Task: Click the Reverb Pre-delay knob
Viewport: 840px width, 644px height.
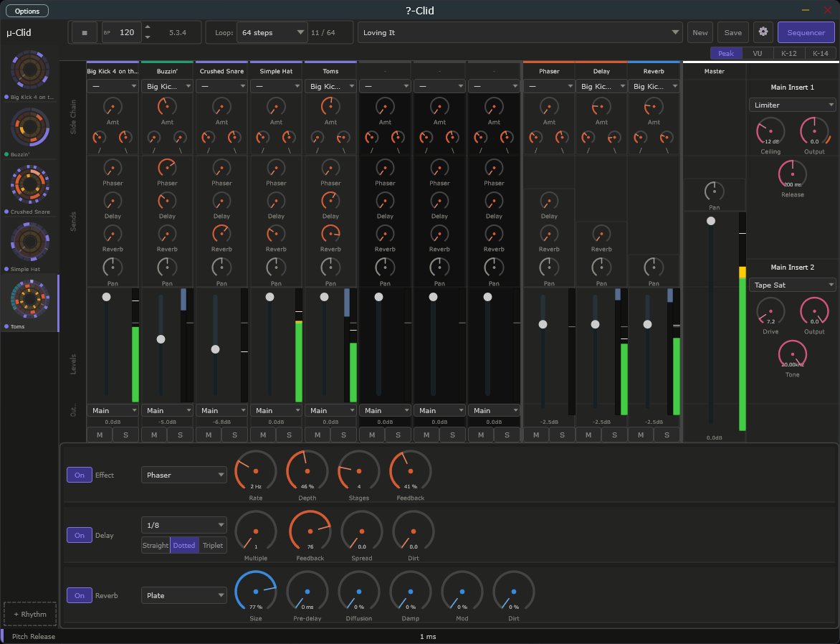Action: pyautogui.click(x=307, y=592)
